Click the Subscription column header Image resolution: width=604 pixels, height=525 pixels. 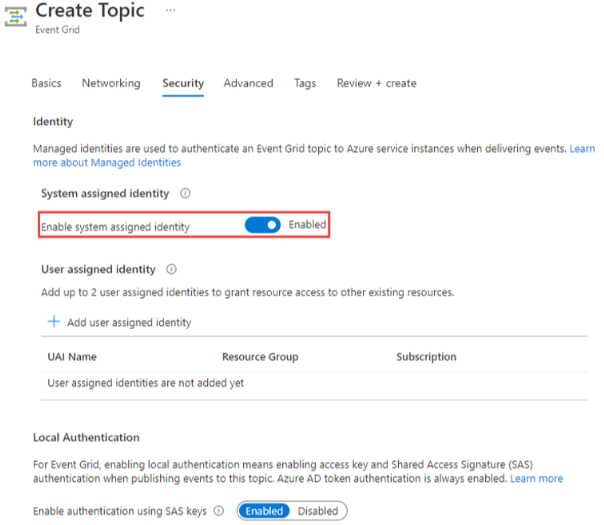coord(426,357)
